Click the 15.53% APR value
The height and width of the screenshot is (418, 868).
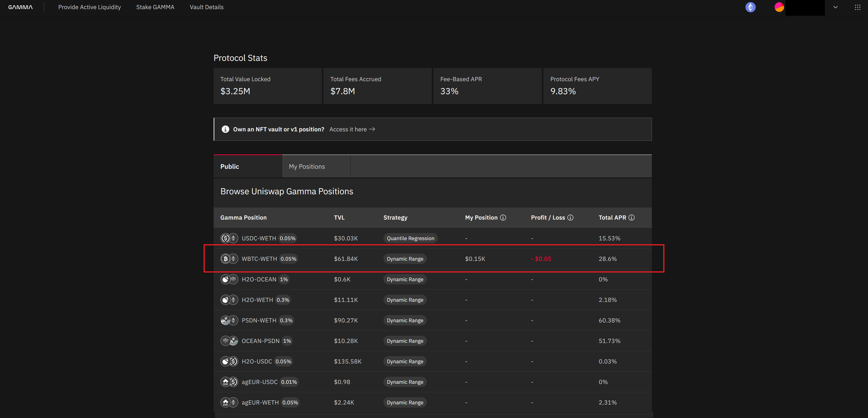(x=609, y=238)
